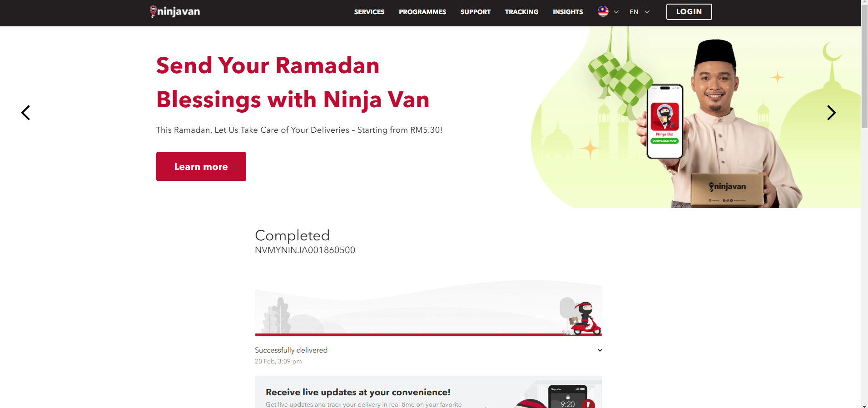
Task: Click the Ninja Van logo
Action: 175,12
